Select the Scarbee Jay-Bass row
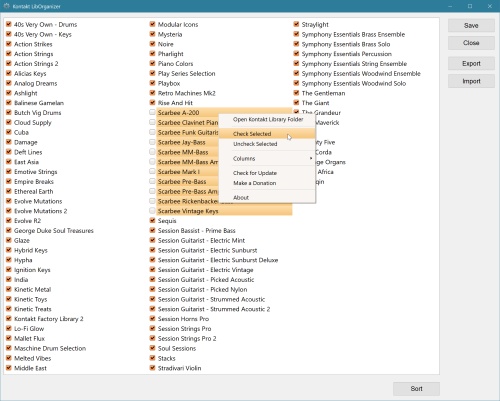 tap(182, 142)
